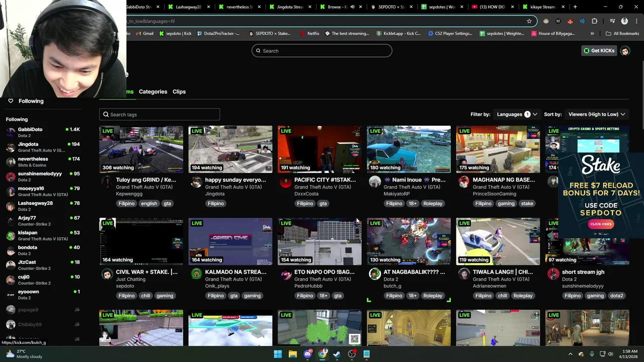Open nevertheless's avatar in the sidebar
This screenshot has height=362, width=644.
tap(11, 162)
